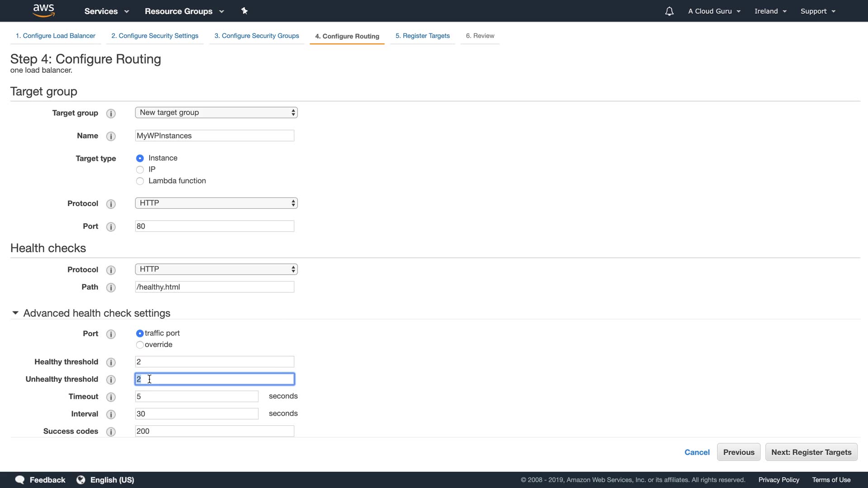Select IP target type
This screenshot has height=488, width=868.
click(x=140, y=169)
